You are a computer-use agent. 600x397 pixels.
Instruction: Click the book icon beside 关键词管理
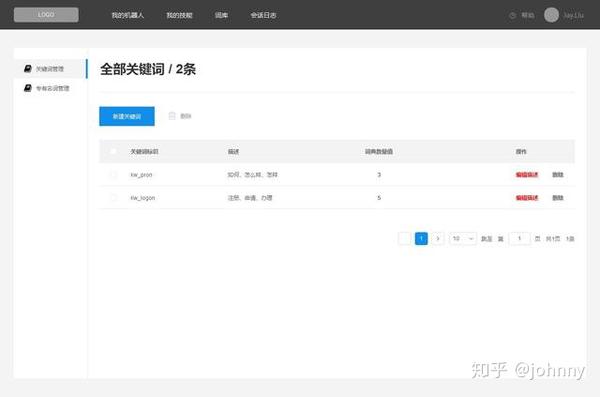coord(28,69)
